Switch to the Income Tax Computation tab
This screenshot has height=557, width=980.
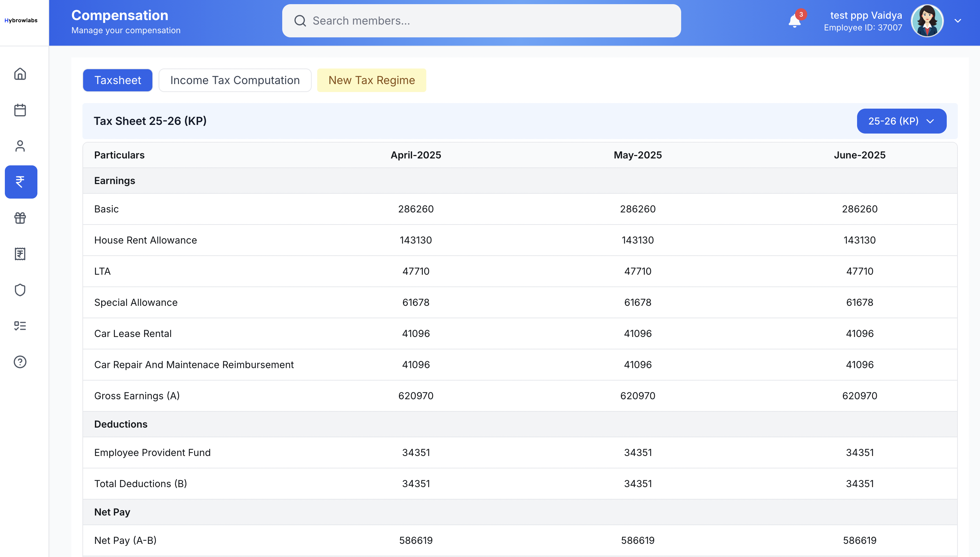click(x=235, y=80)
